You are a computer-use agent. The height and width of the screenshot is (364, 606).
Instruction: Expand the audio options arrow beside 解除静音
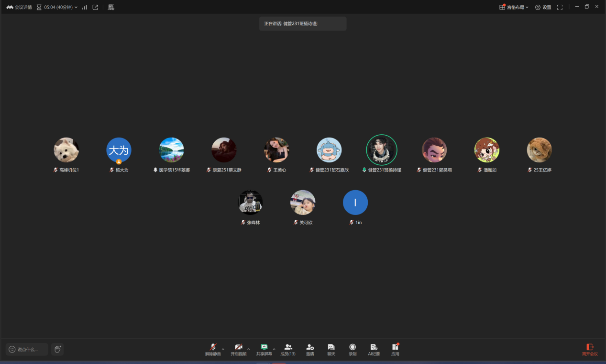point(223,349)
